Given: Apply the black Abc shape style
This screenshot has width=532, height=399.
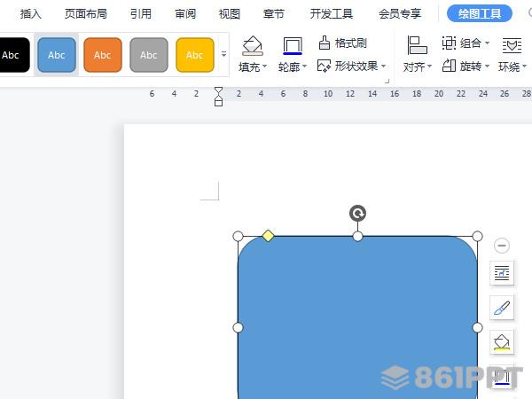Looking at the screenshot, I should pyautogui.click(x=13, y=55).
